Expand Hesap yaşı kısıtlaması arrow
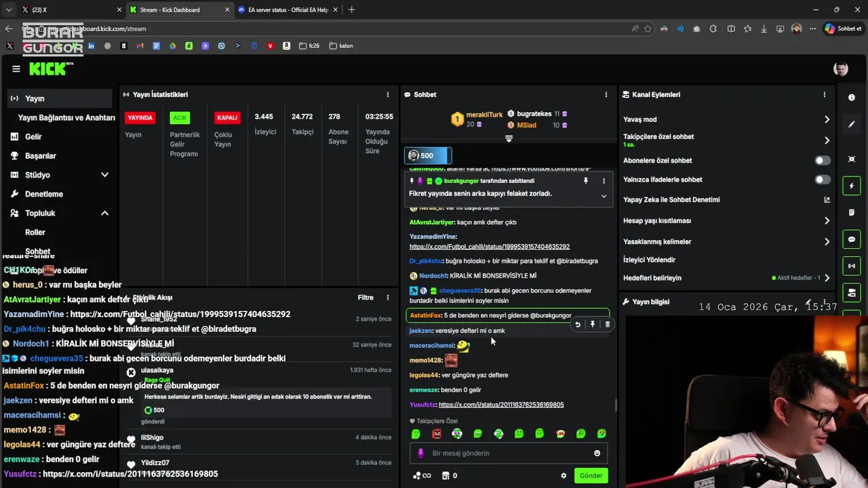This screenshot has height=488, width=868. 827,221
